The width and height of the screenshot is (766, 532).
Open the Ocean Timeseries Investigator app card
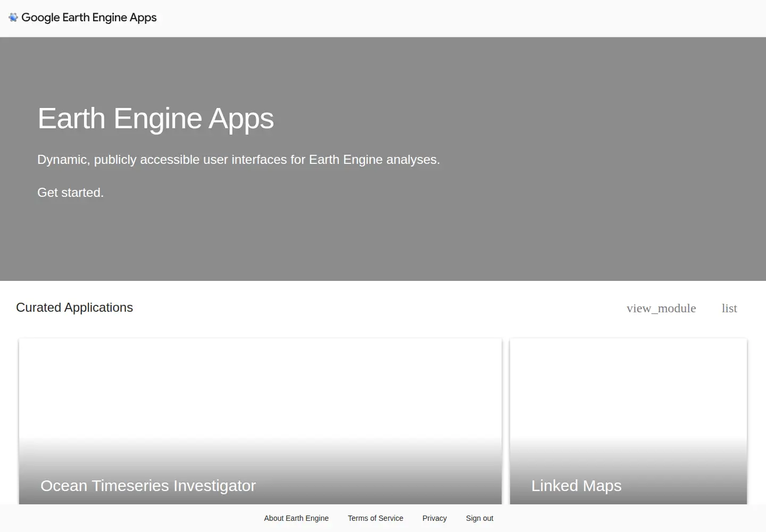point(260,421)
